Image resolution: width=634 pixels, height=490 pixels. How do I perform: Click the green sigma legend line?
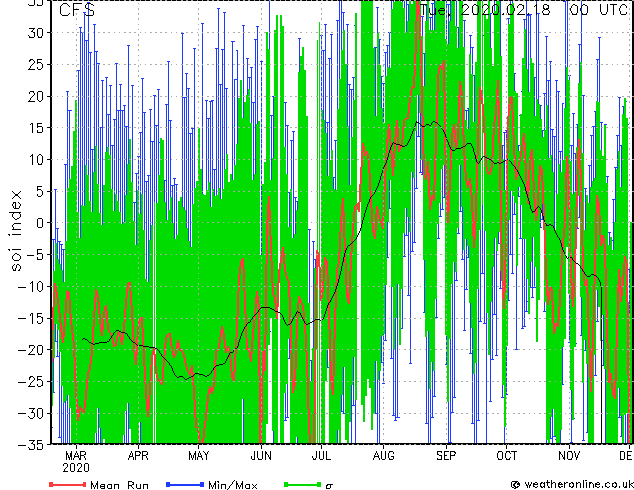pyautogui.click(x=303, y=484)
